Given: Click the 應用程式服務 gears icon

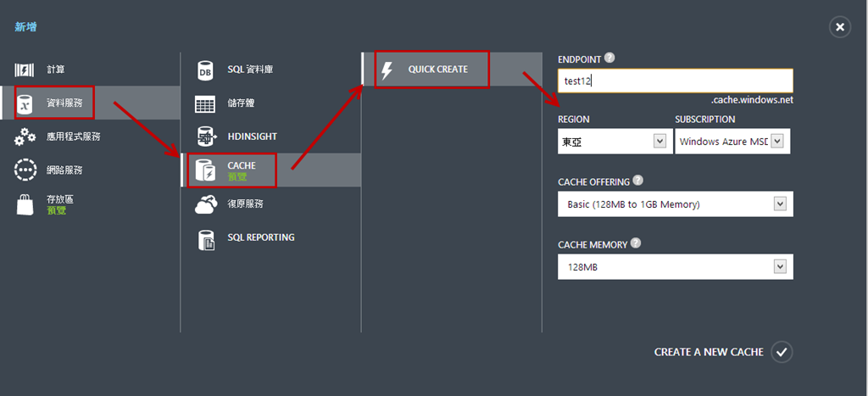Looking at the screenshot, I should (25, 137).
